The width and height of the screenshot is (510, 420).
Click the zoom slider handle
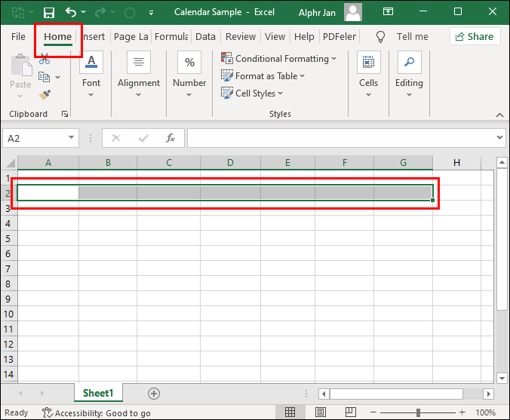click(x=418, y=412)
